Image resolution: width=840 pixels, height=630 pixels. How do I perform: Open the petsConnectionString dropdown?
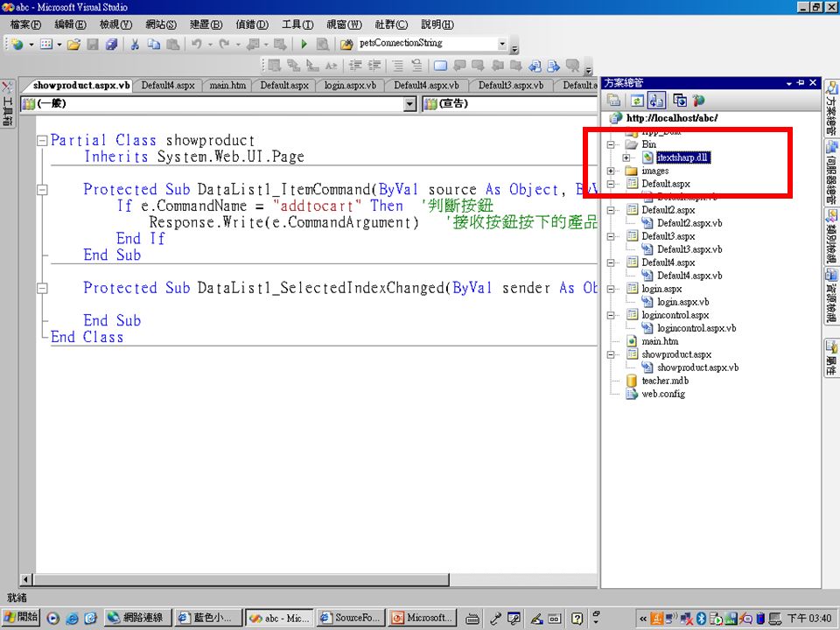coord(502,44)
